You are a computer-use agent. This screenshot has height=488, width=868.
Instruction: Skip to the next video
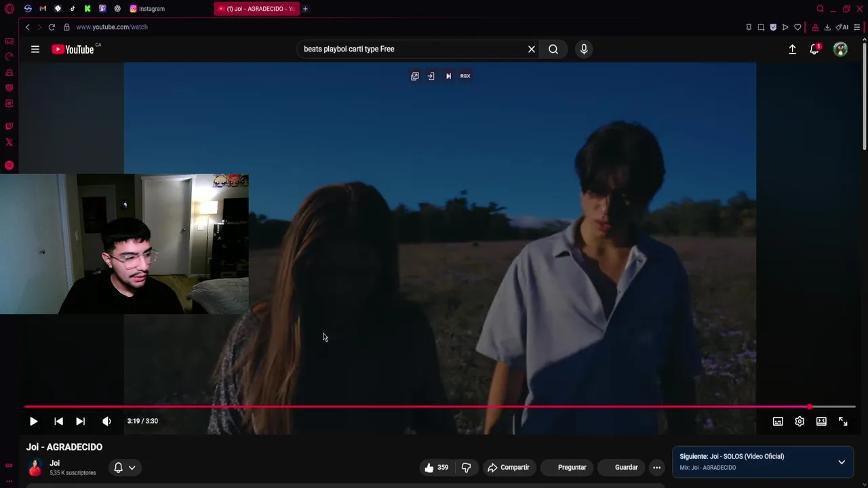point(80,421)
